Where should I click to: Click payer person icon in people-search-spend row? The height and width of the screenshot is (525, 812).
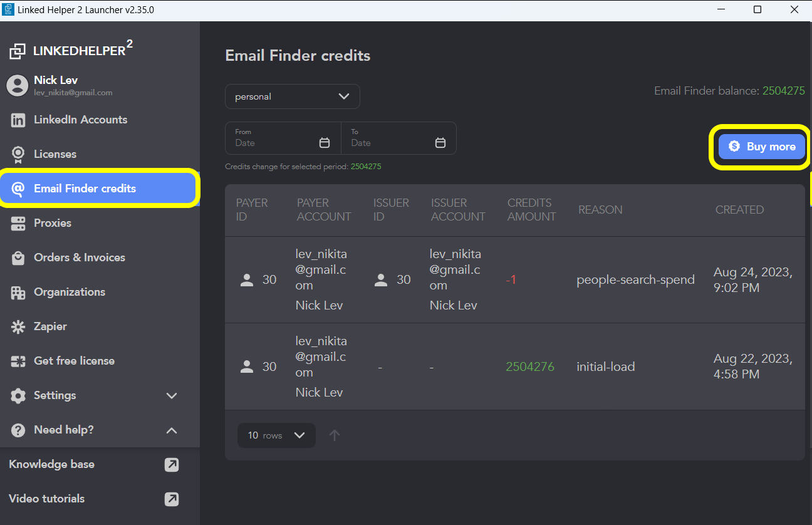click(x=247, y=279)
